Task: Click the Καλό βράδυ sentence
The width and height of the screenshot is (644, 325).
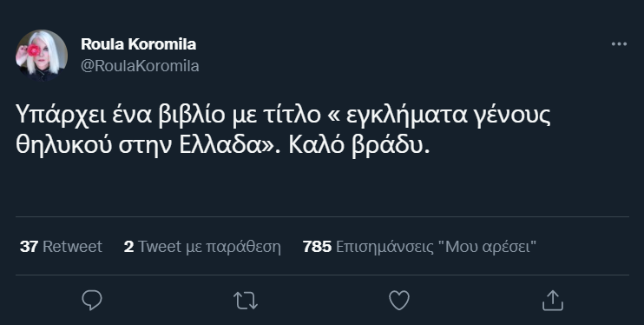Action: coord(359,145)
